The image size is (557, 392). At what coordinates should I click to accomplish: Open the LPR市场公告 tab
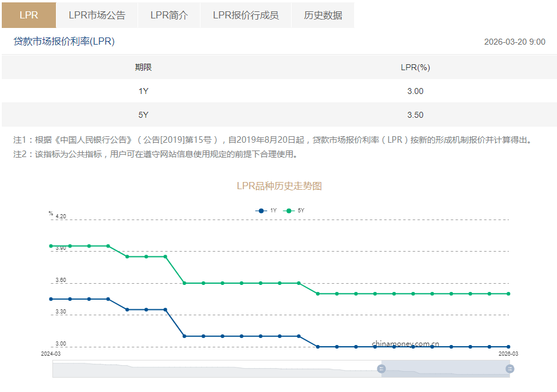[97, 15]
